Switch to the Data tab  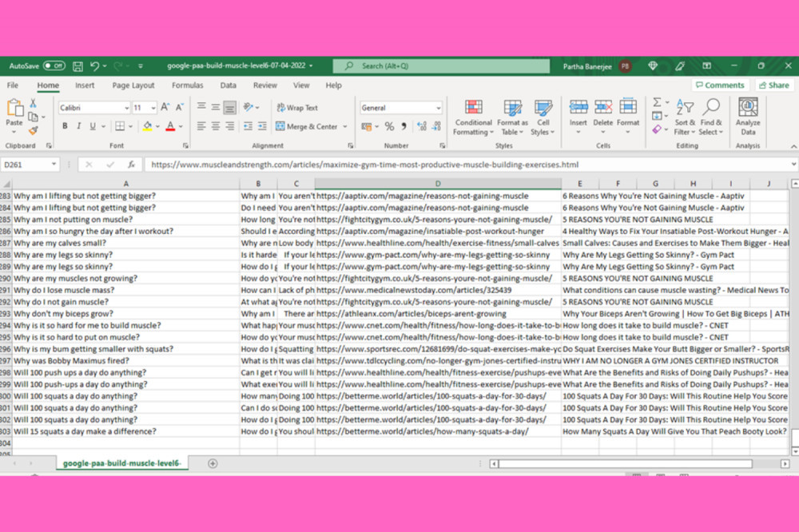tap(228, 85)
